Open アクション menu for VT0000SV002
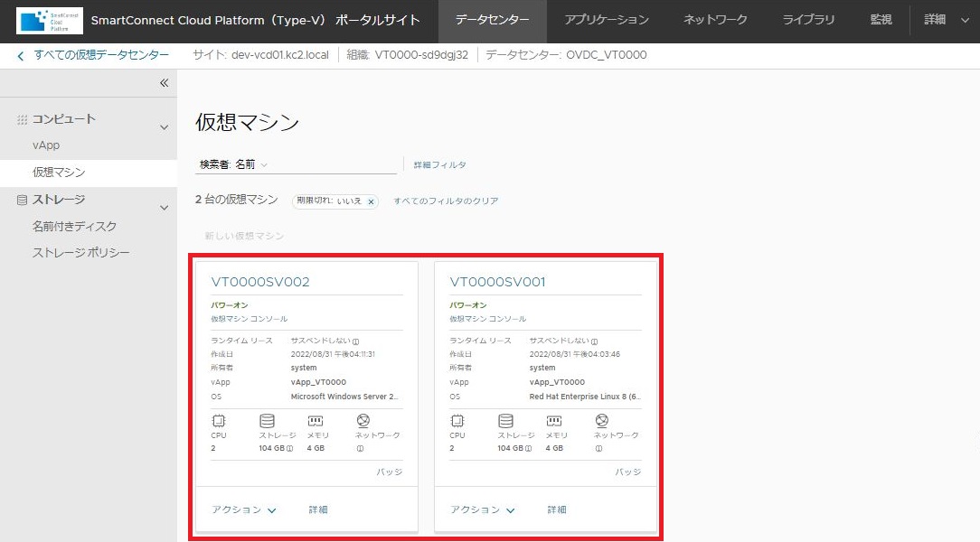Image resolution: width=980 pixels, height=542 pixels. (244, 510)
